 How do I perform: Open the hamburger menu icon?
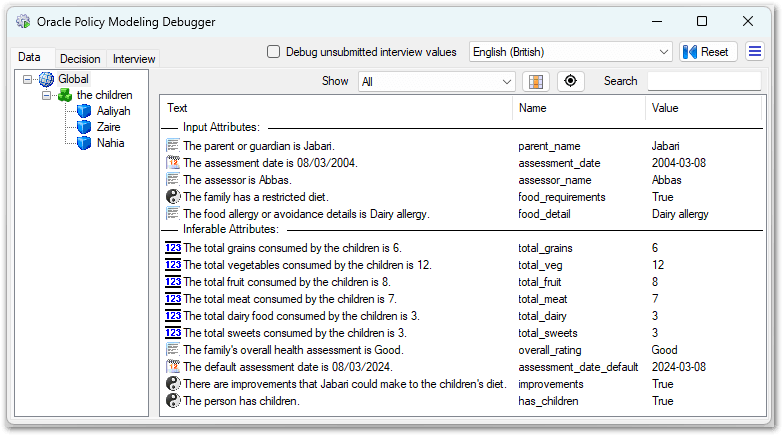click(755, 51)
